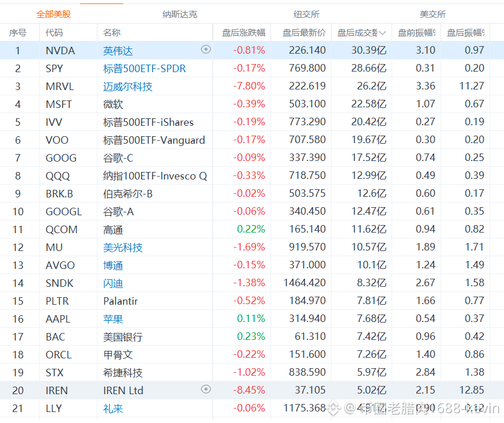504x423 pixels.
Task: Click QCOM's 0.22% after-hours change
Action: tap(251, 229)
